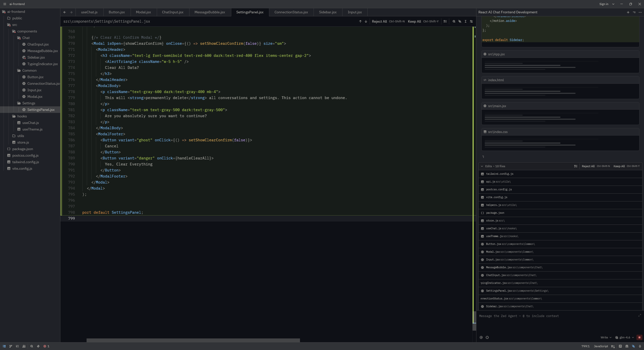Toggle the outline panel icon
This screenshot has width=644, height=350.
(17, 346)
